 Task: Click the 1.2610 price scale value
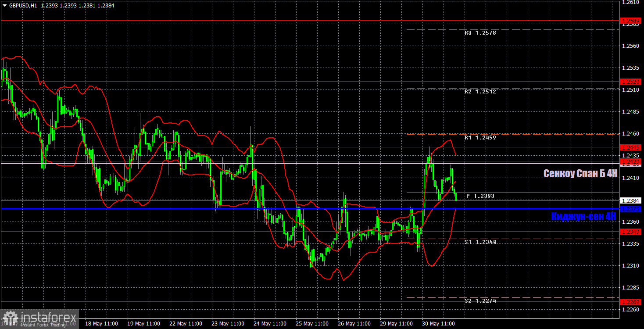630,2
